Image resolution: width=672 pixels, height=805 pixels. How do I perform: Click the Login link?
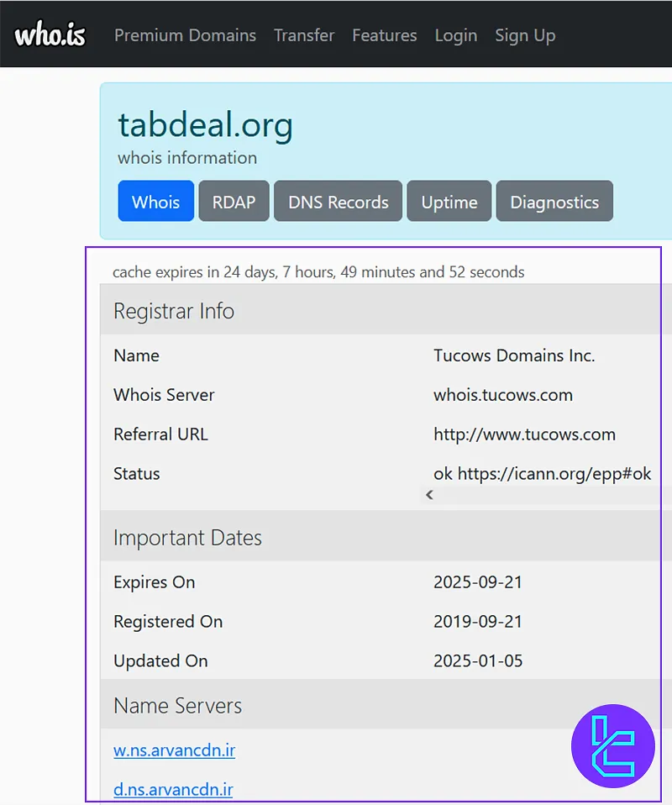(x=455, y=35)
